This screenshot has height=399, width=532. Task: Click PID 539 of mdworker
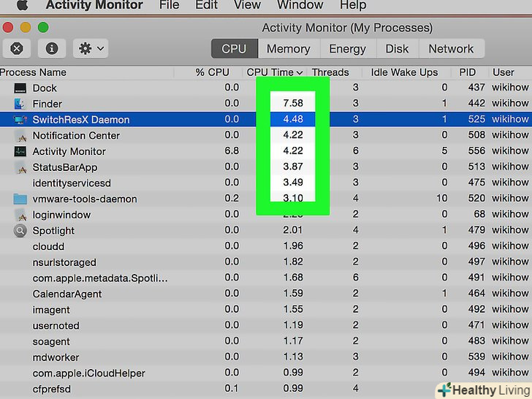(476, 357)
